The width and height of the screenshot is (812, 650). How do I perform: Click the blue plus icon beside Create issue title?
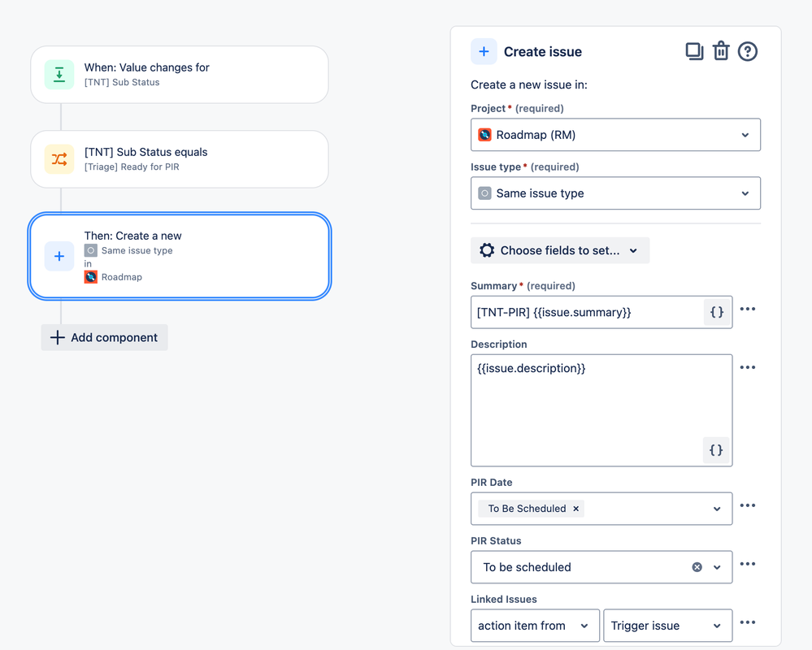(x=484, y=51)
